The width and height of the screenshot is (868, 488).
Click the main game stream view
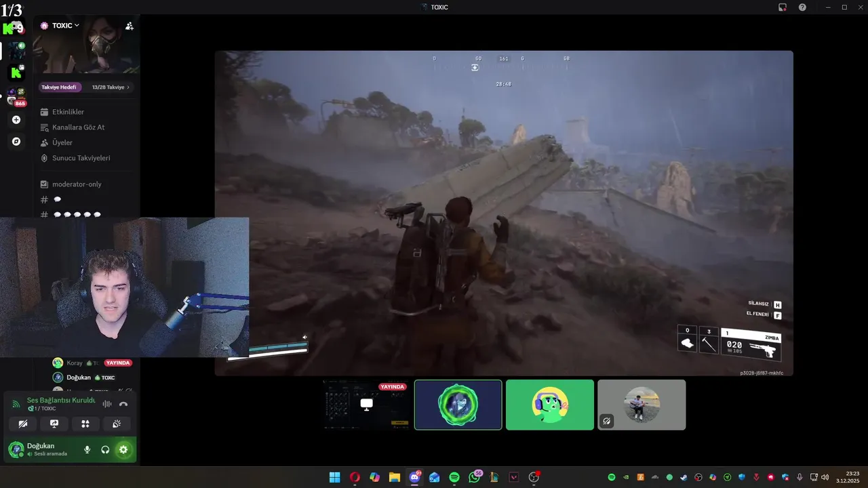[x=504, y=213]
